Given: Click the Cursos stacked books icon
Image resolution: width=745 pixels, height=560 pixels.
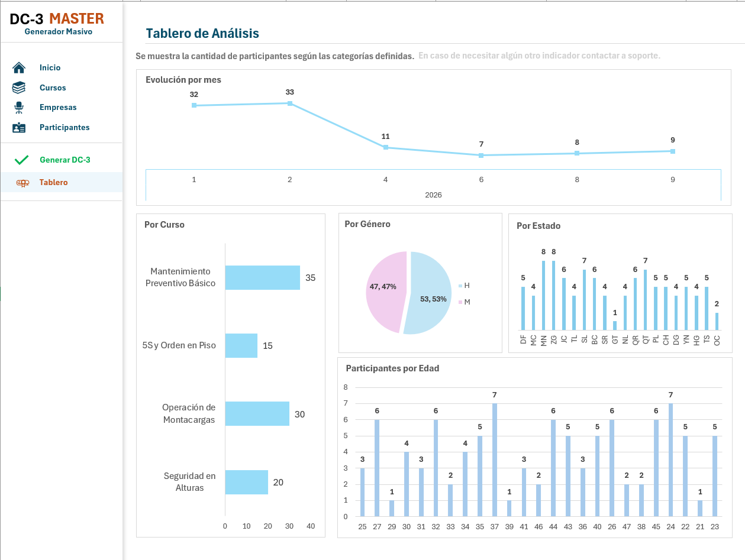Looking at the screenshot, I should (x=19, y=88).
